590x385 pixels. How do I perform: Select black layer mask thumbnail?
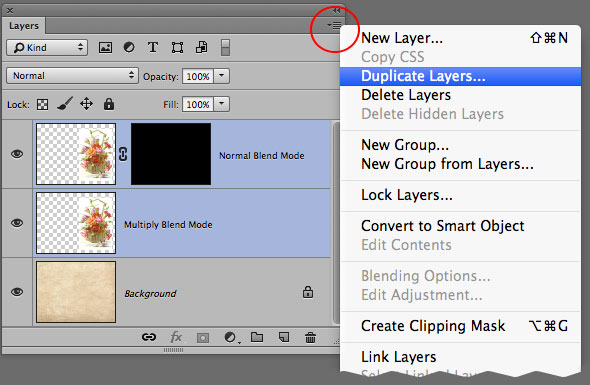click(171, 154)
